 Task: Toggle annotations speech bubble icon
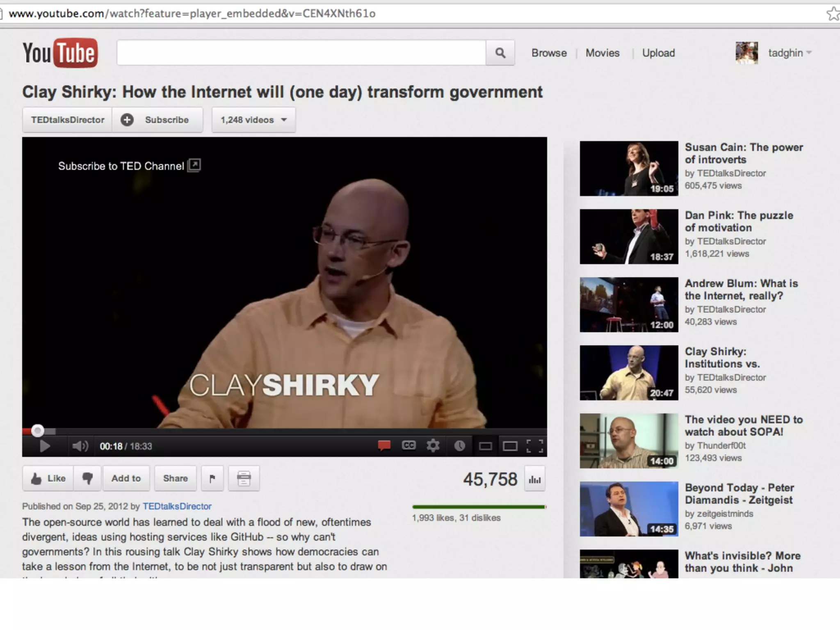pos(384,445)
